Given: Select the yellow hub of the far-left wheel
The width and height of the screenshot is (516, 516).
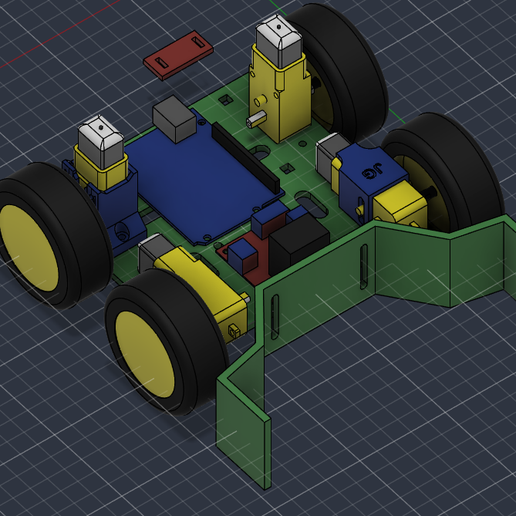Looking at the screenshot, I should [28, 248].
